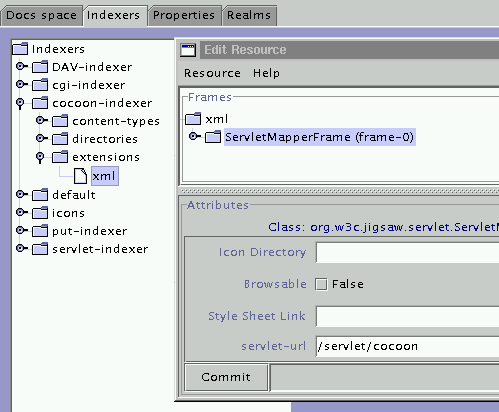Expand the ServletMapperFrame node
This screenshot has height=412, width=499.
[194, 136]
